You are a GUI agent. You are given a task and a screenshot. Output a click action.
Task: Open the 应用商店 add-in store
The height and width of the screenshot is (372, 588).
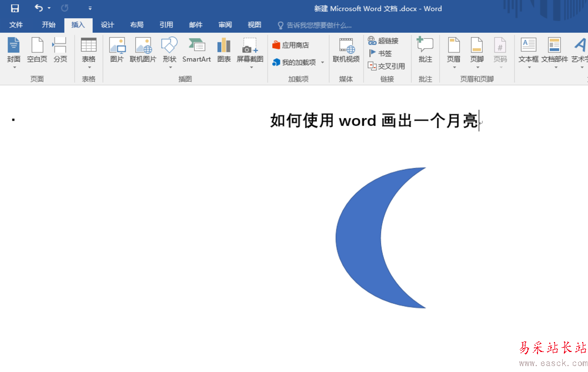tap(290, 45)
